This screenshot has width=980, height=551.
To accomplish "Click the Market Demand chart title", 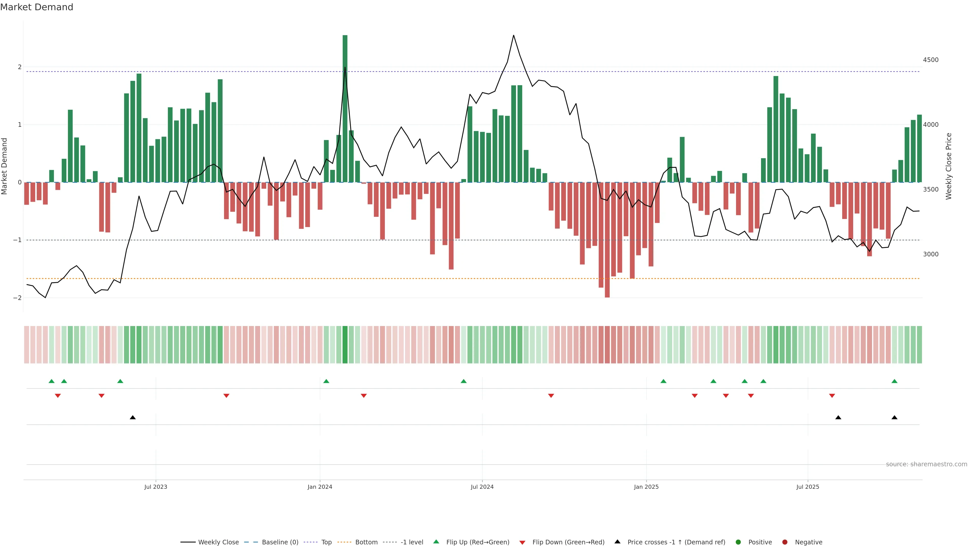I will coord(36,7).
